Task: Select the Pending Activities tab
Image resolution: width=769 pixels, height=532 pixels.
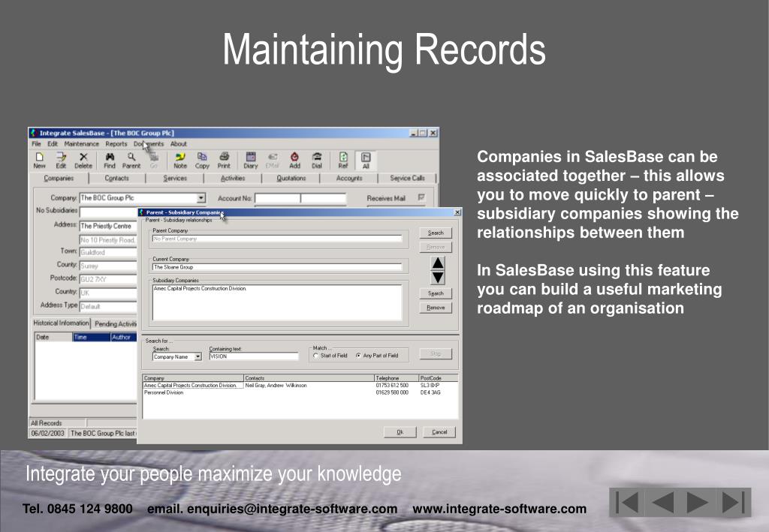Action: [116, 324]
